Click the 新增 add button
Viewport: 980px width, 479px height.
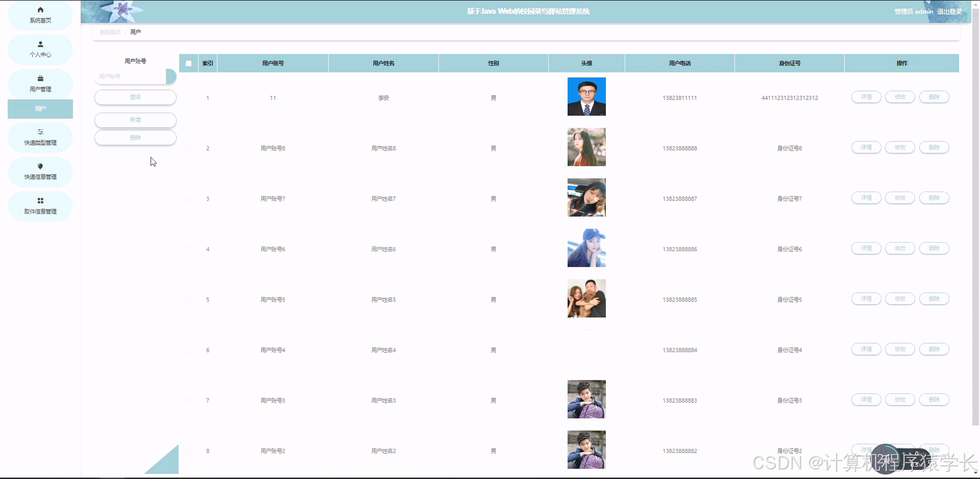135,120
